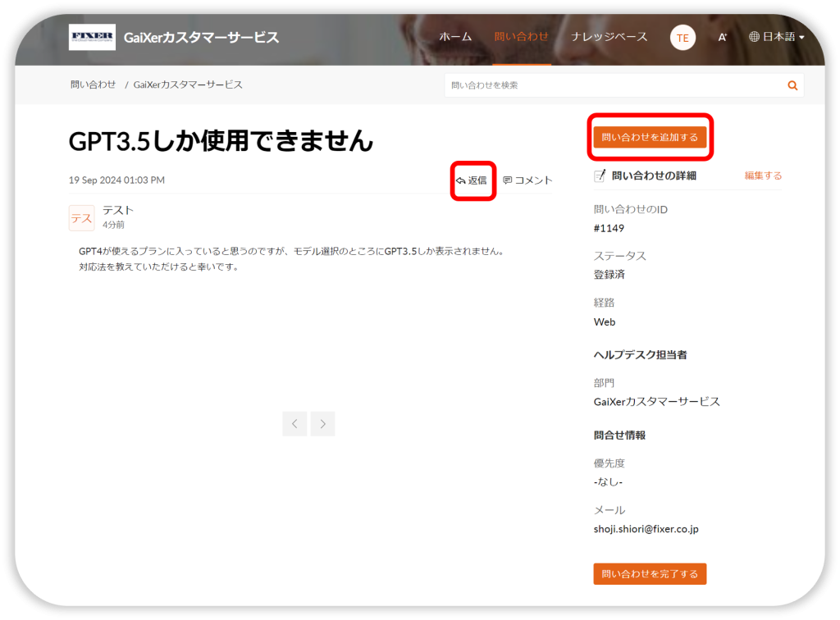Image resolution: width=840 pixels, height=620 pixels.
Task: Click 問い合わせを完了する button
Action: pyautogui.click(x=650, y=574)
